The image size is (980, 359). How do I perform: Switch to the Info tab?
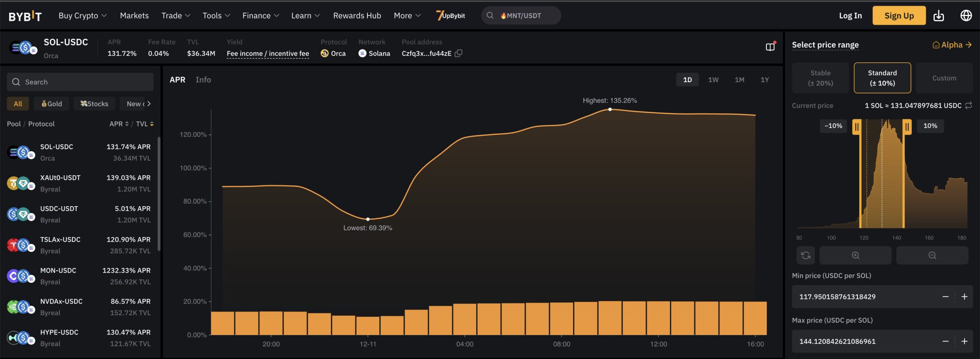[x=203, y=80]
